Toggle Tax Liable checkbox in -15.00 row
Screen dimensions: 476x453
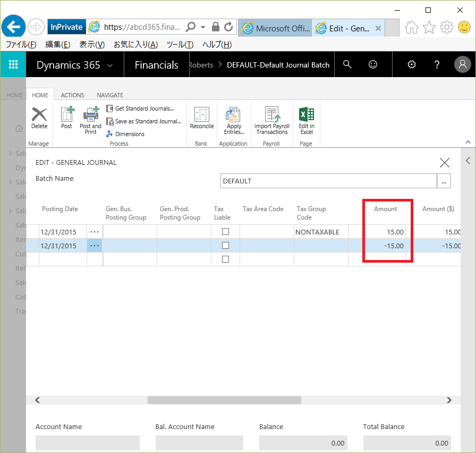point(225,246)
